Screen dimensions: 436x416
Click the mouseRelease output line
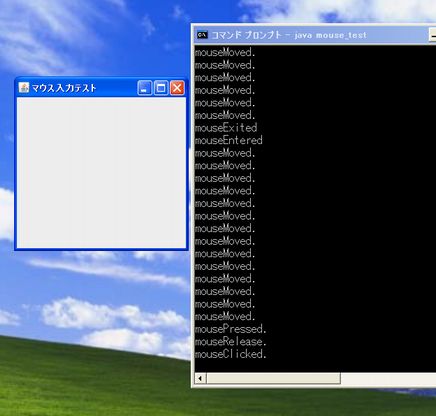231,342
